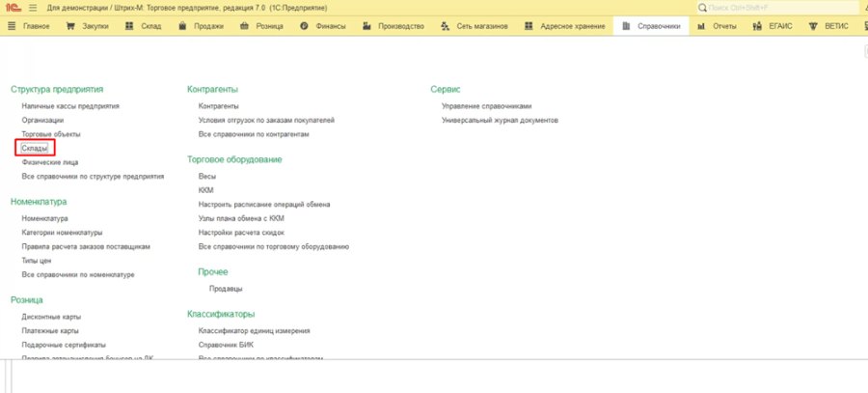The width and height of the screenshot is (868, 393).
Task: Open the Организации directory
Action: point(42,120)
